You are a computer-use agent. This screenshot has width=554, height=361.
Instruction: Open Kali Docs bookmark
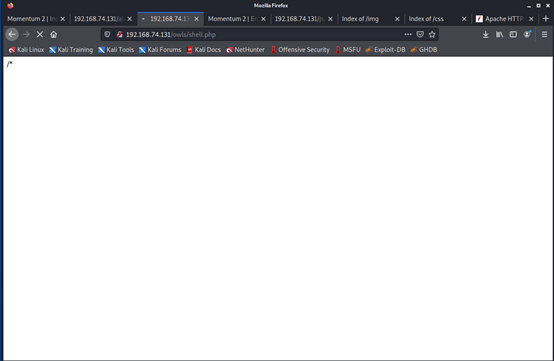coord(204,50)
